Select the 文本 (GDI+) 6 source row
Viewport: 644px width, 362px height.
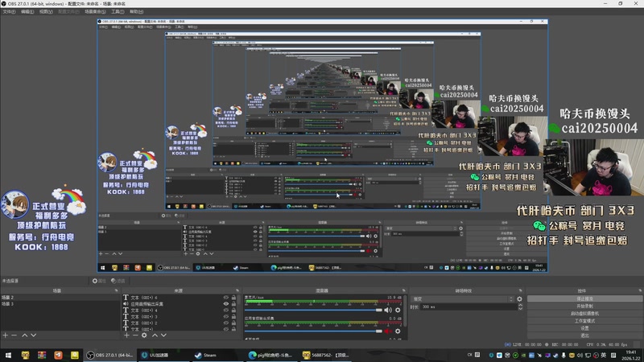(180, 298)
